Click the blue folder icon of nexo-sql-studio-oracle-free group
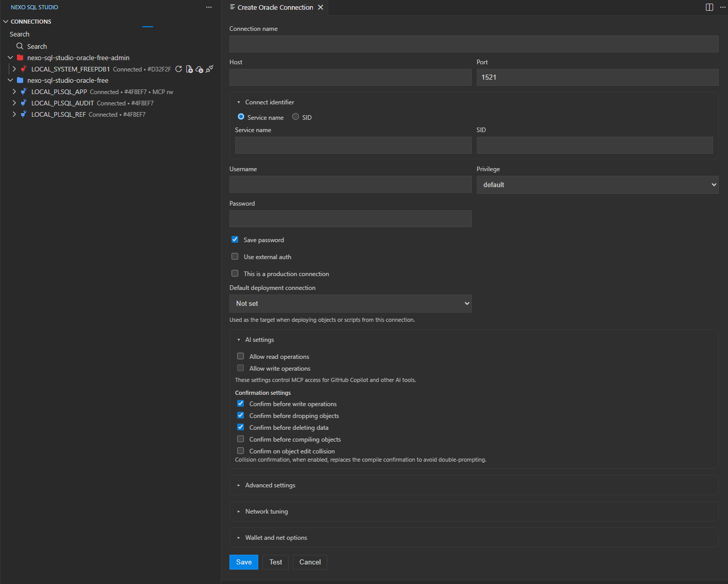728x584 pixels. point(20,80)
